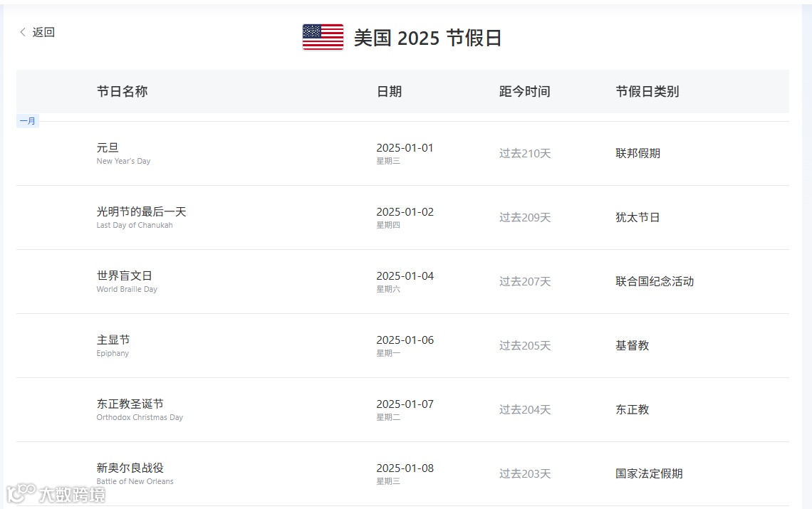Click the 东正教 category cell
Screen dimensions: 812x509
(633, 409)
